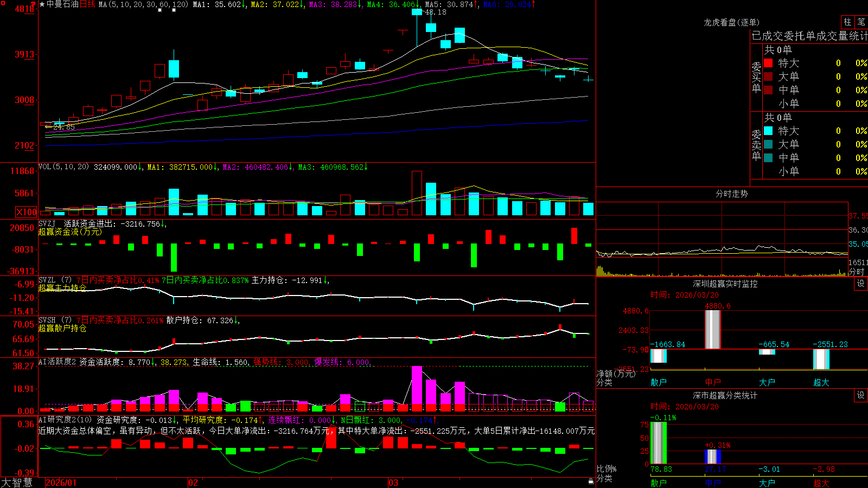Switch to the 笔 tick display mode
Viewport: 868px width, 488px height.
(861, 22)
